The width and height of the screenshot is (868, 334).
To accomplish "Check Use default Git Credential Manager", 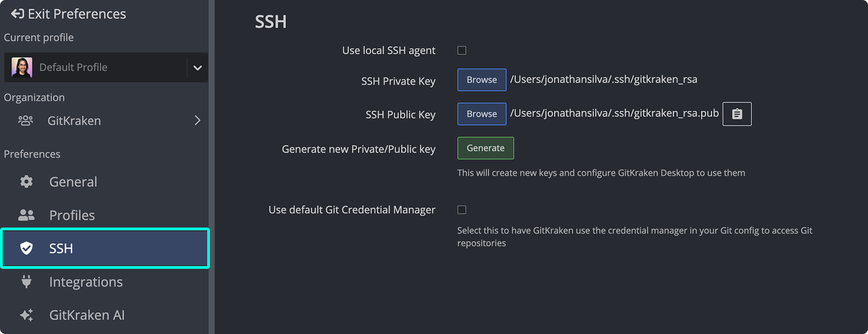I will 461,209.
